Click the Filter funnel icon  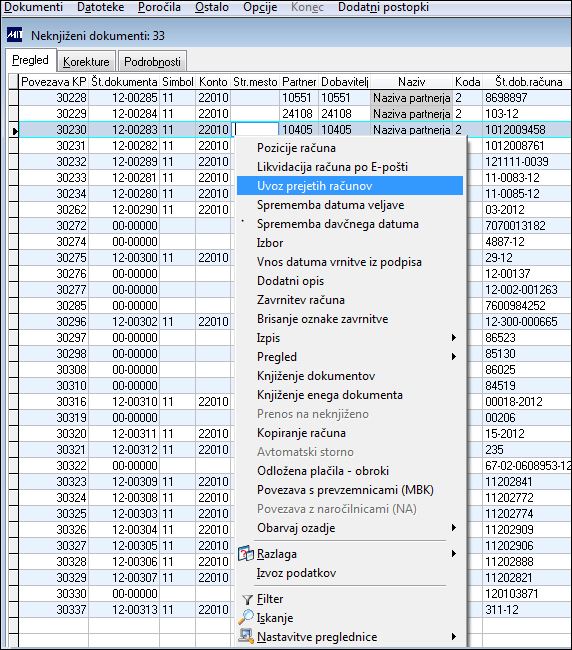(247, 599)
